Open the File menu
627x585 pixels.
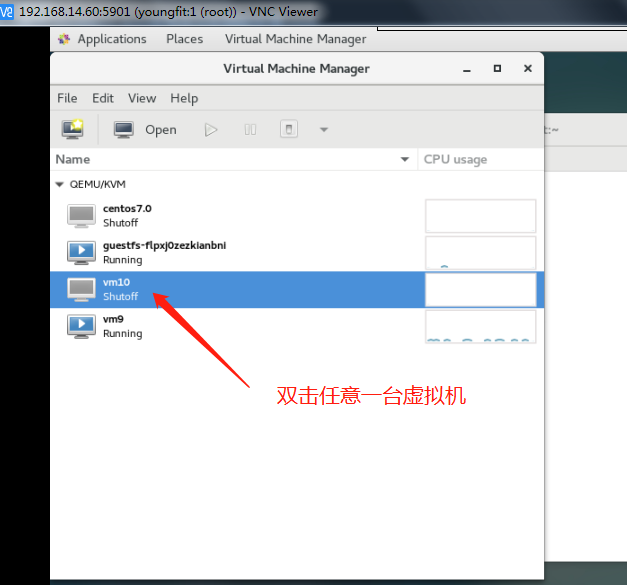(x=67, y=98)
